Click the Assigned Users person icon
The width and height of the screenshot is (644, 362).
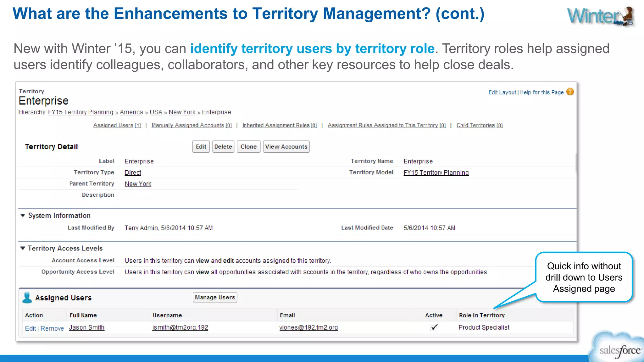[x=27, y=298]
